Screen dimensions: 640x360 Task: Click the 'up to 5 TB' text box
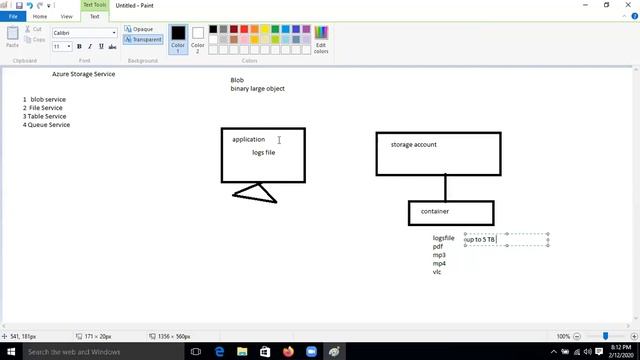507,240
